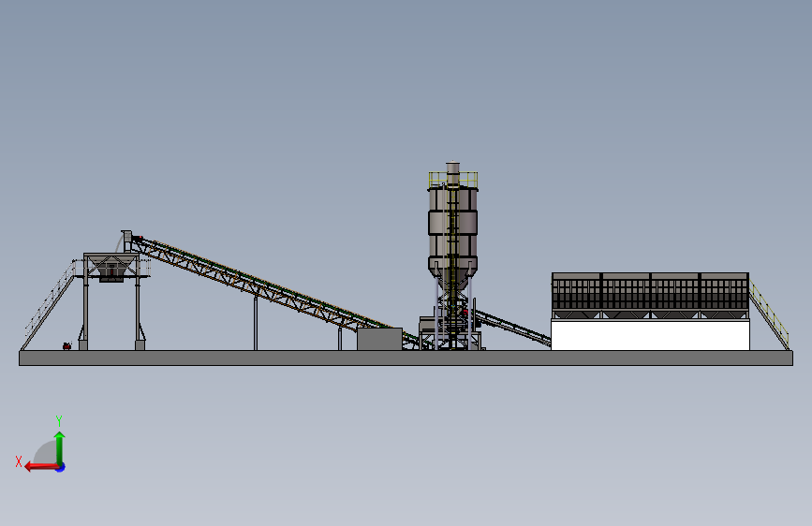
Task: Click the blue Z axis dot on the triad
Action: pos(61,467)
